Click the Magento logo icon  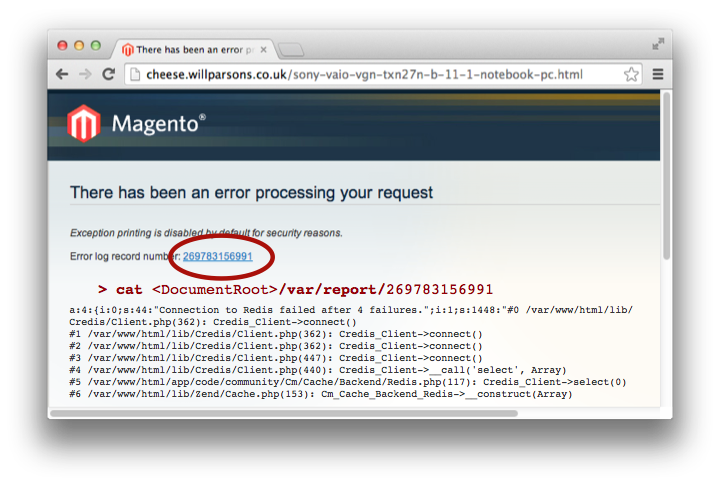84,123
